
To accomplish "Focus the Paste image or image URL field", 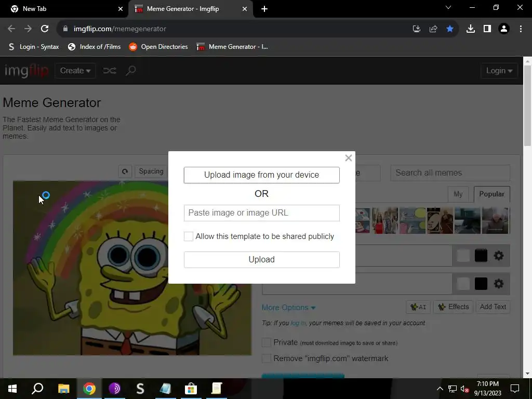I will [262, 213].
